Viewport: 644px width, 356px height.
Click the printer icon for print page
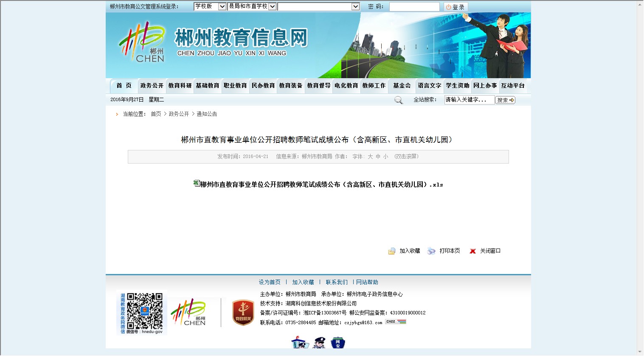coord(431,251)
